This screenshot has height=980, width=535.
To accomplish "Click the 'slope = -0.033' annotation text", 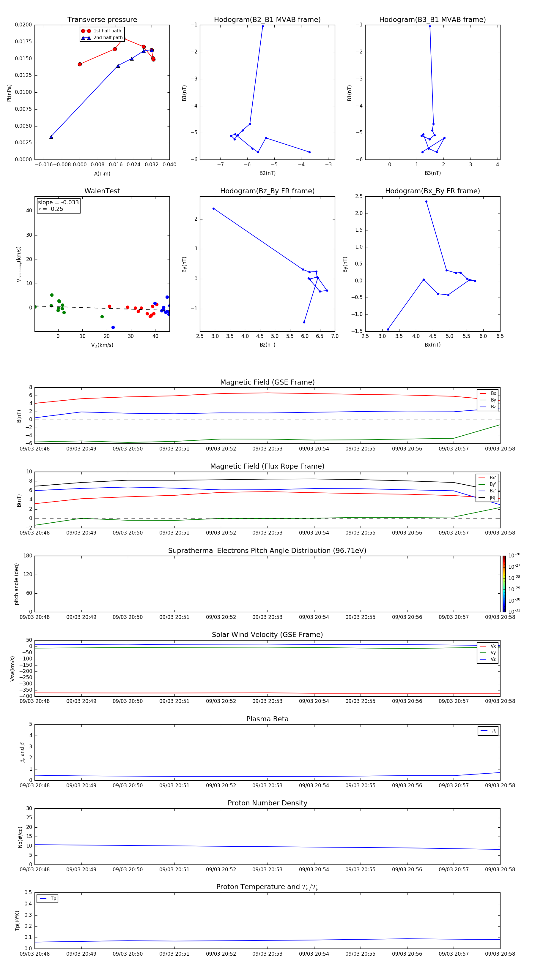I will click(58, 203).
